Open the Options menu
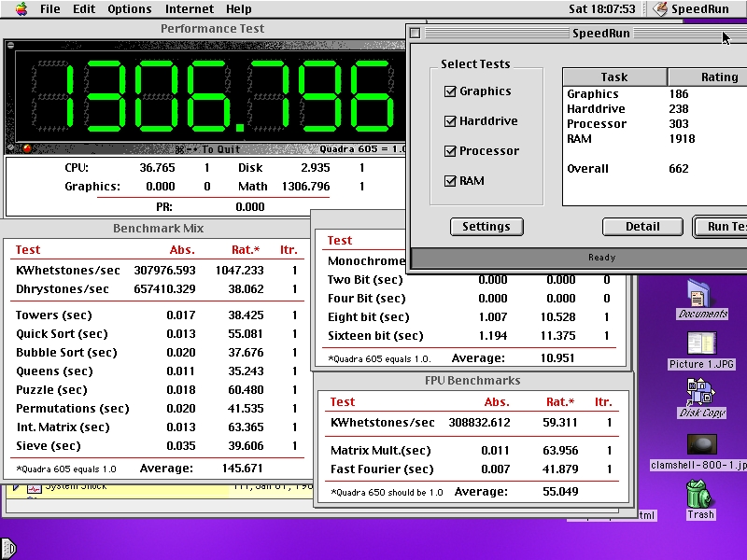 pos(129,9)
